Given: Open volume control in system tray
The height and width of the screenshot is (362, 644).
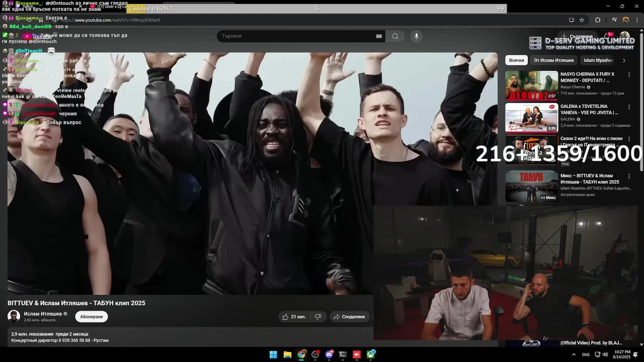Looking at the screenshot, I should (605, 354).
